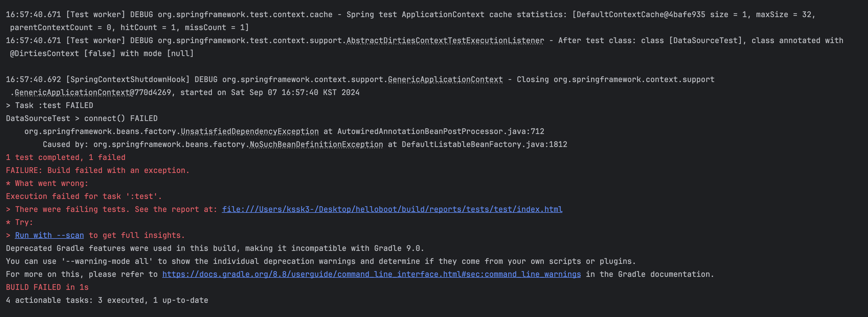The image size is (868, 317).
Task: Open the UnsatisfiedDependencyException class link
Action: (x=250, y=132)
